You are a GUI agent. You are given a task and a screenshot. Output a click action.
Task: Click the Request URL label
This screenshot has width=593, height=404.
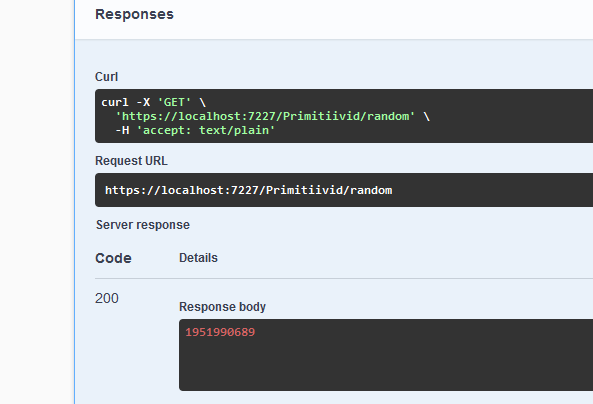[x=131, y=161]
